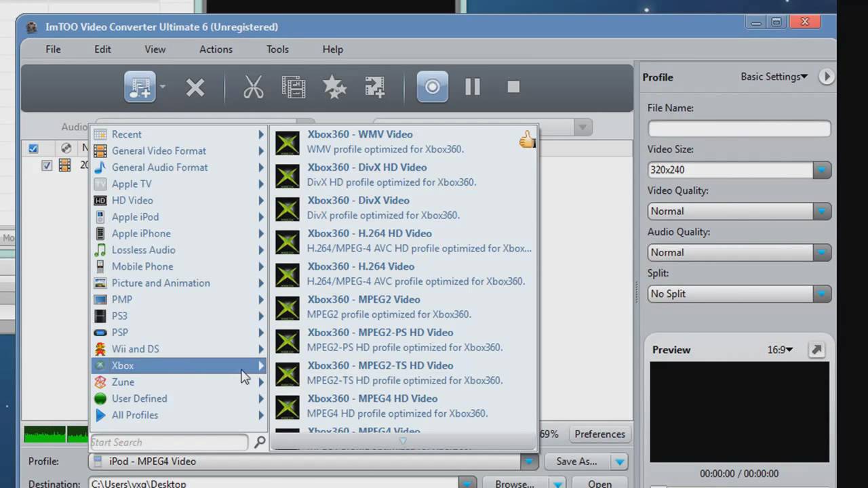Open the Video Size dropdown
Viewport: 868px width, 488px height.
(x=822, y=169)
